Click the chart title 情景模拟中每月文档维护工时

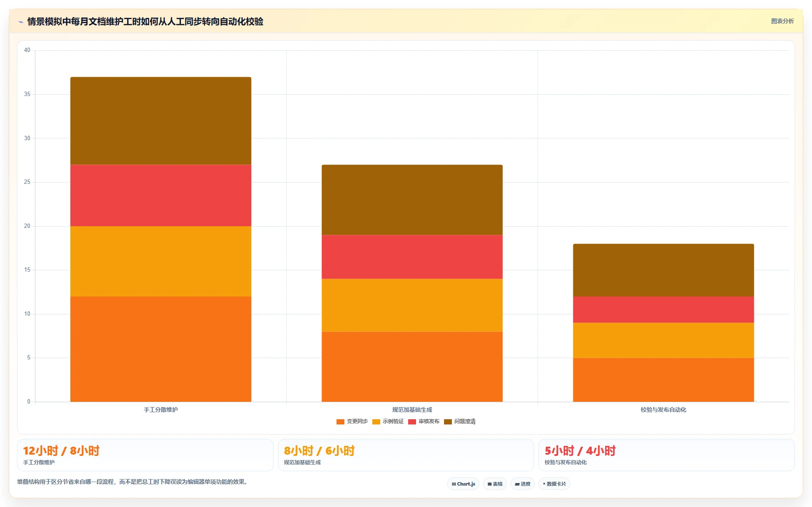[x=145, y=21]
